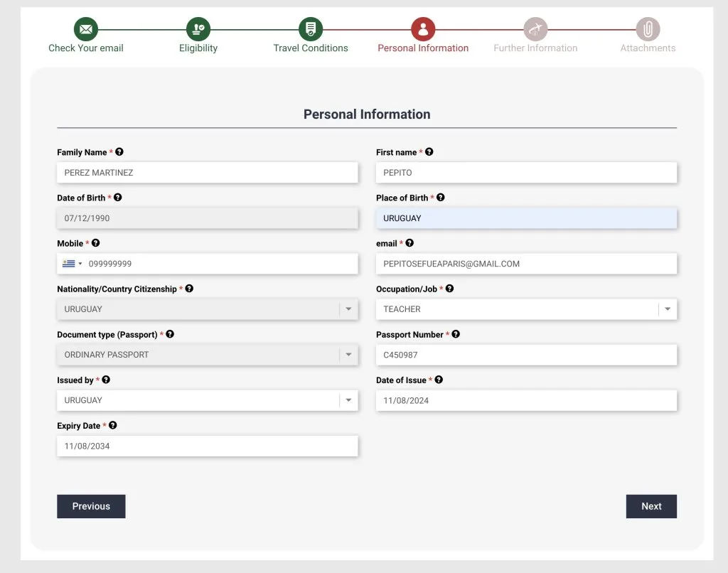The image size is (728, 573).
Task: Open the mobile country flag selector
Action: point(72,264)
